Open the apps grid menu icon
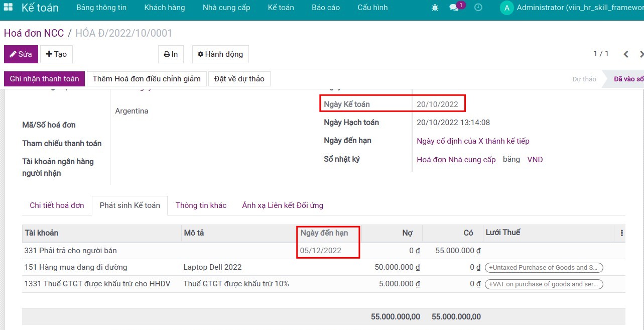The width and height of the screenshot is (644, 330). (8, 8)
